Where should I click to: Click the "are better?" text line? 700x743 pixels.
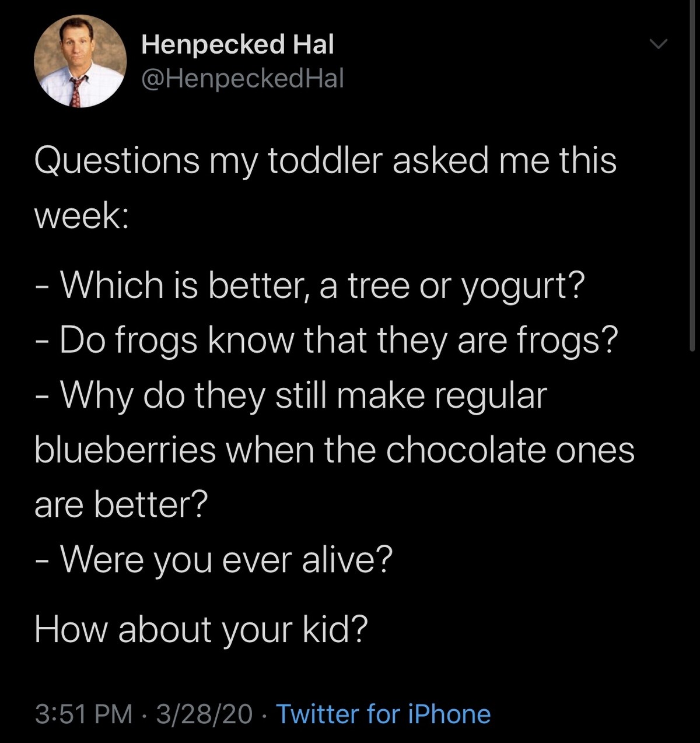tap(121, 505)
